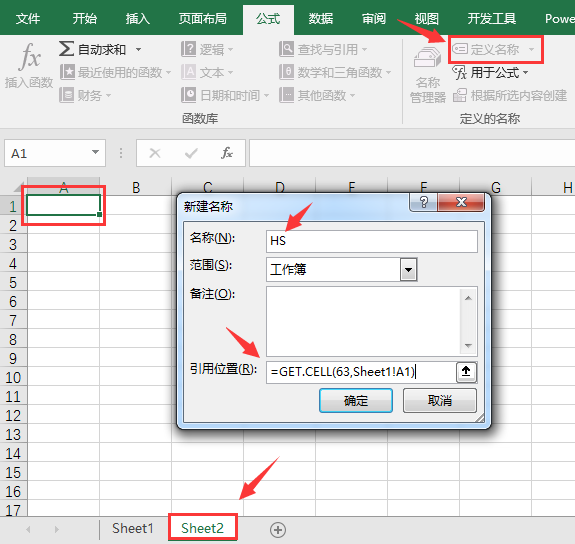Click the comment box scroll down arrow

coord(468,345)
